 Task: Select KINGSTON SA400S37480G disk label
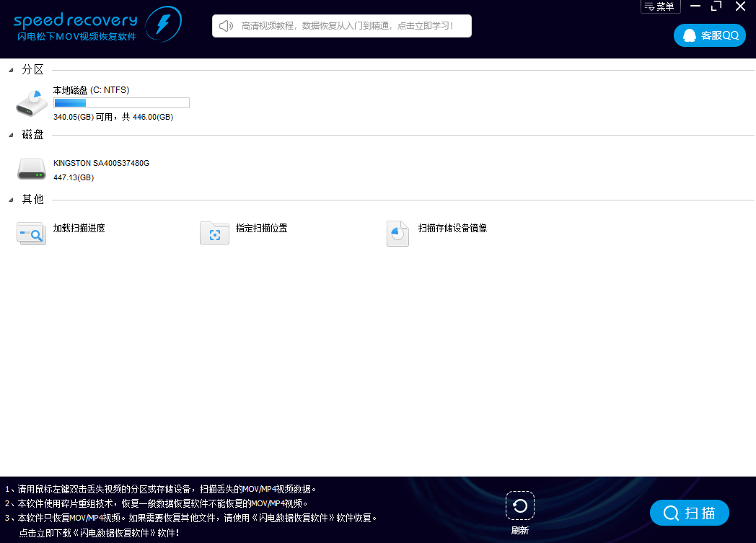[x=101, y=164]
